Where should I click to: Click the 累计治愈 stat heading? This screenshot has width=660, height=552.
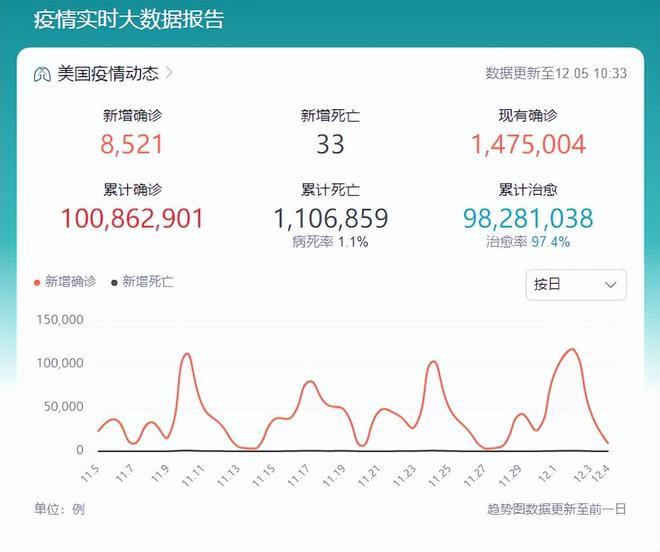[x=528, y=189]
